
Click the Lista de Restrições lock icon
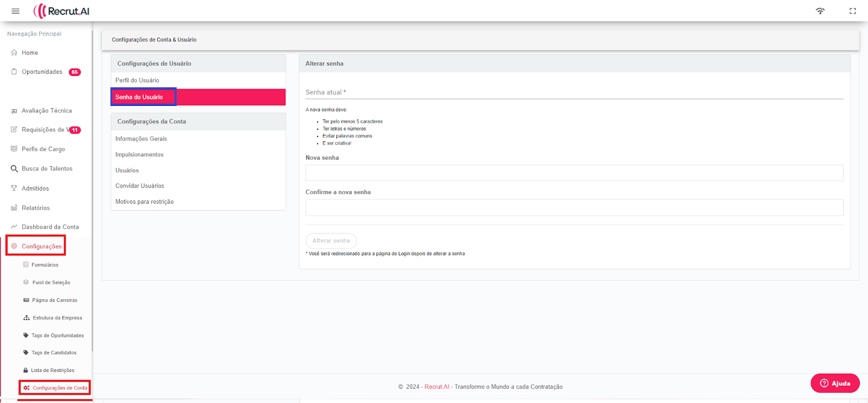tap(25, 370)
